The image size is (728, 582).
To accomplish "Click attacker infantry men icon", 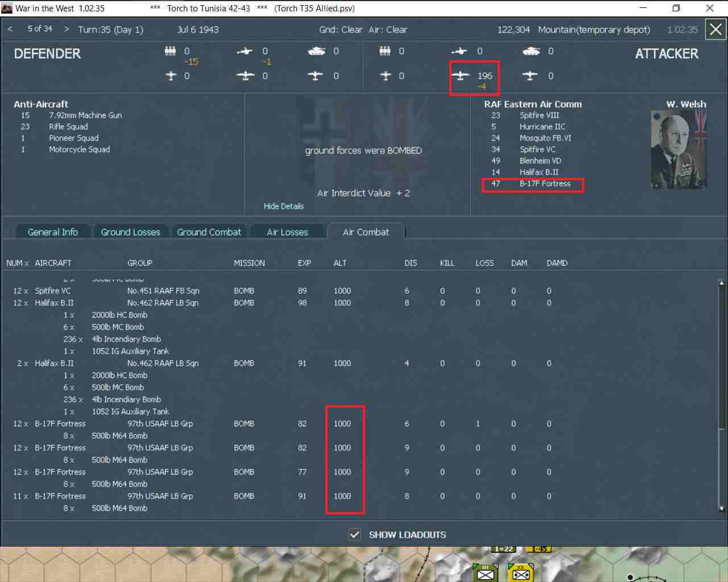I will click(x=385, y=51).
